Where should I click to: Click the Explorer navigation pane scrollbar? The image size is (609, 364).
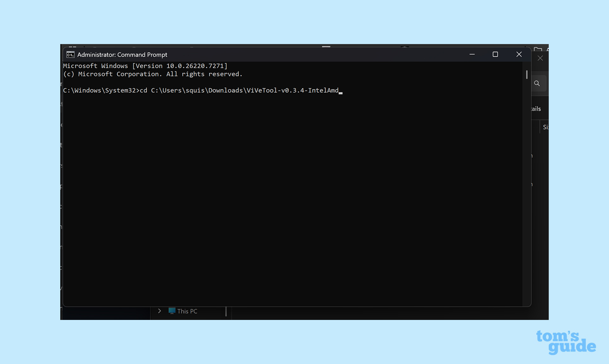(226, 311)
